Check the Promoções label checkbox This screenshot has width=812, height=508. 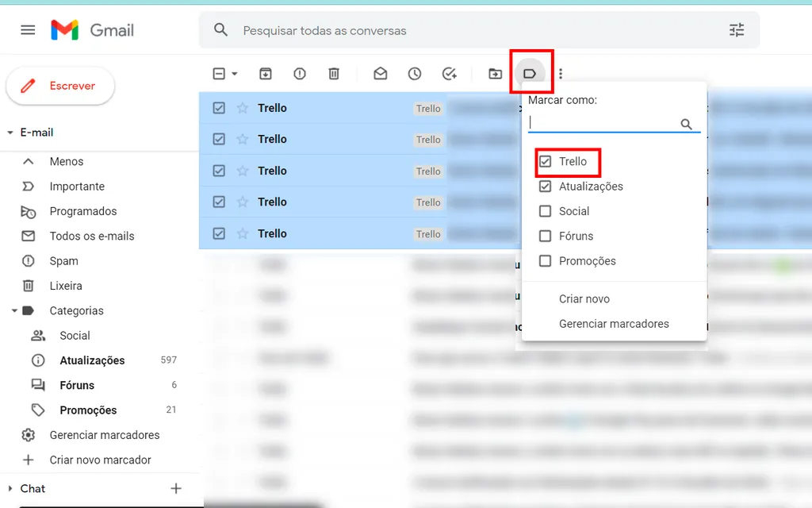pyautogui.click(x=545, y=260)
